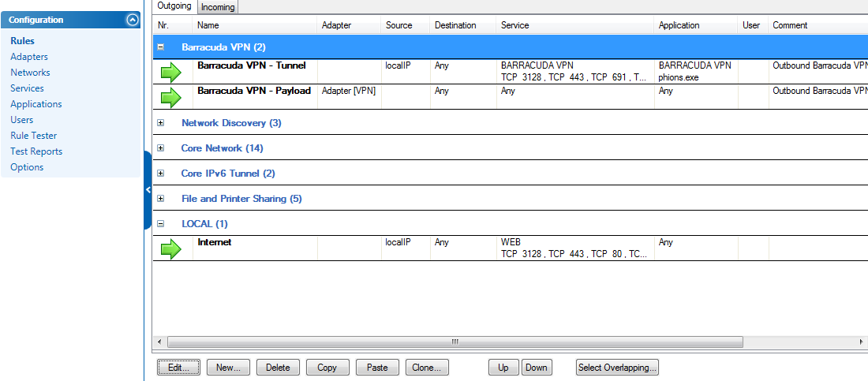
Task: Click green arrow icon of Barracuda VPN - Payload rule
Action: pyautogui.click(x=171, y=98)
